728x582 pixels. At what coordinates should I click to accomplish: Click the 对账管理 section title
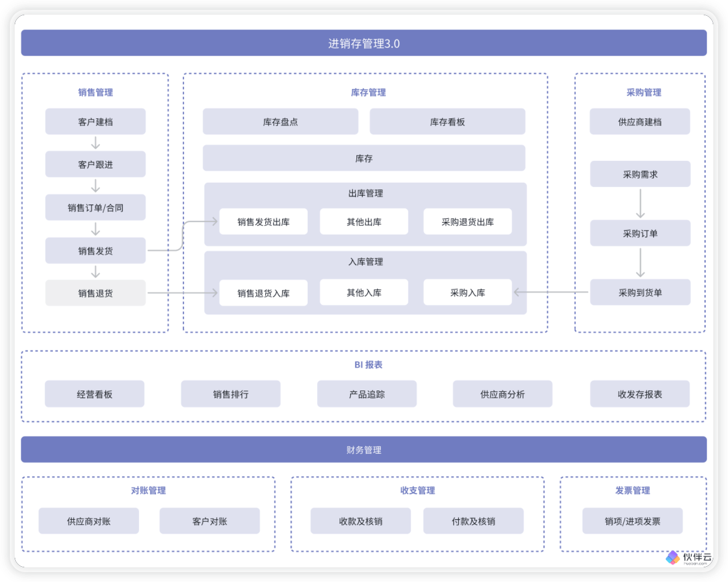[x=148, y=490]
